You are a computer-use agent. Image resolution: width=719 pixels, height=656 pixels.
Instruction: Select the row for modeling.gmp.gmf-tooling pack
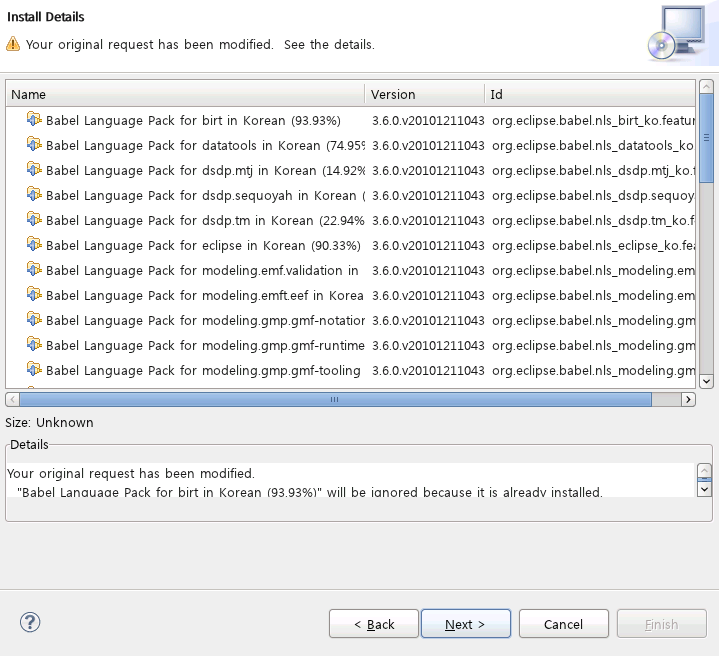(351, 370)
